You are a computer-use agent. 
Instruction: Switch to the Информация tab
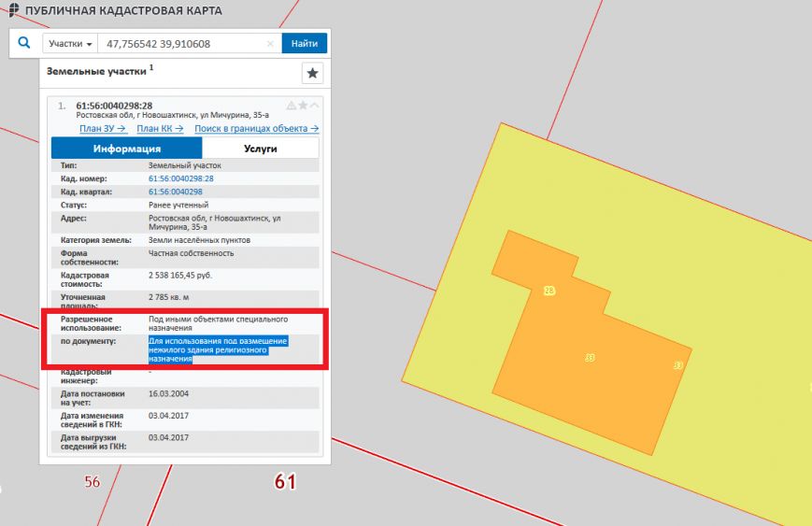point(127,149)
